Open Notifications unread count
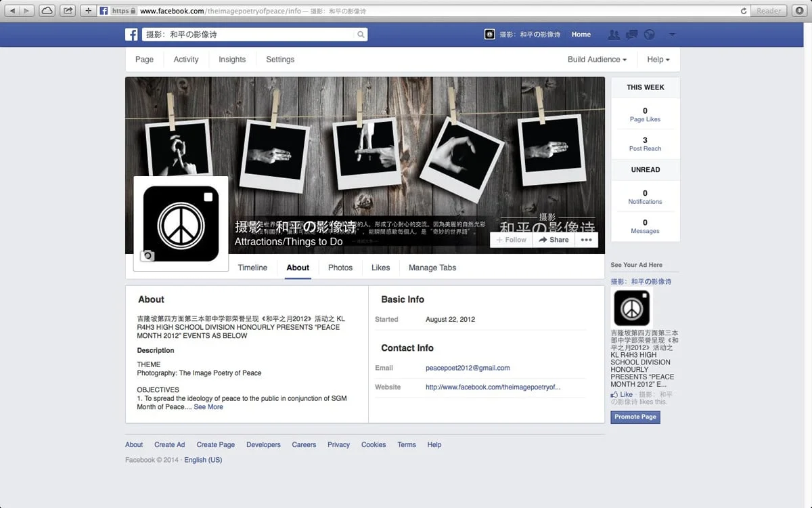This screenshot has width=812, height=508. click(645, 197)
